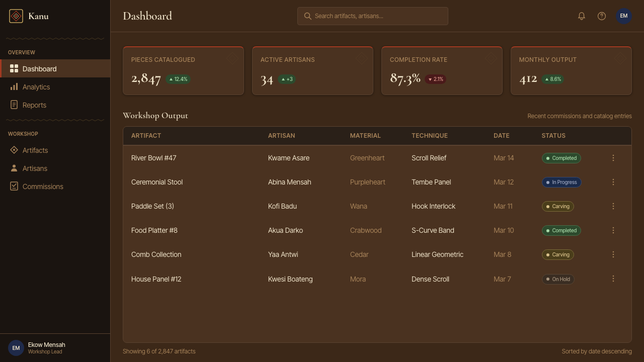The image size is (644, 362).
Task: Click Completed status for River Bowl #47
Action: pyautogui.click(x=561, y=158)
